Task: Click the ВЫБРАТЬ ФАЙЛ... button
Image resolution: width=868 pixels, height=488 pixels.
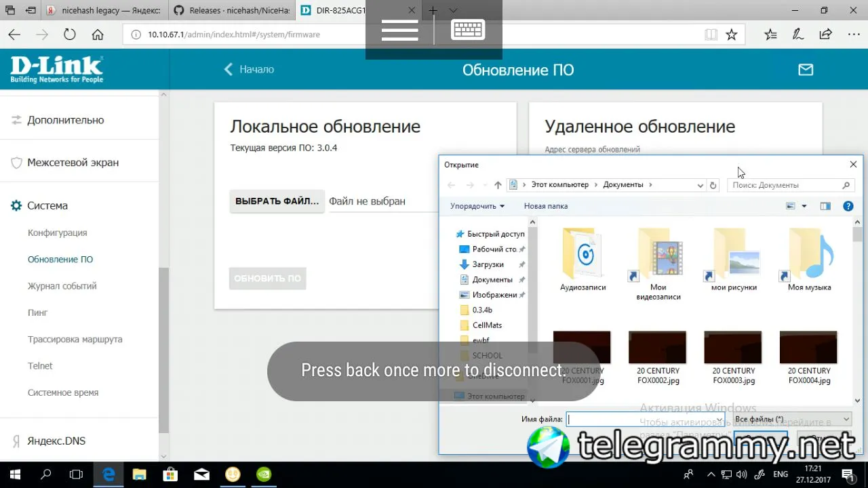Action: coord(277,201)
